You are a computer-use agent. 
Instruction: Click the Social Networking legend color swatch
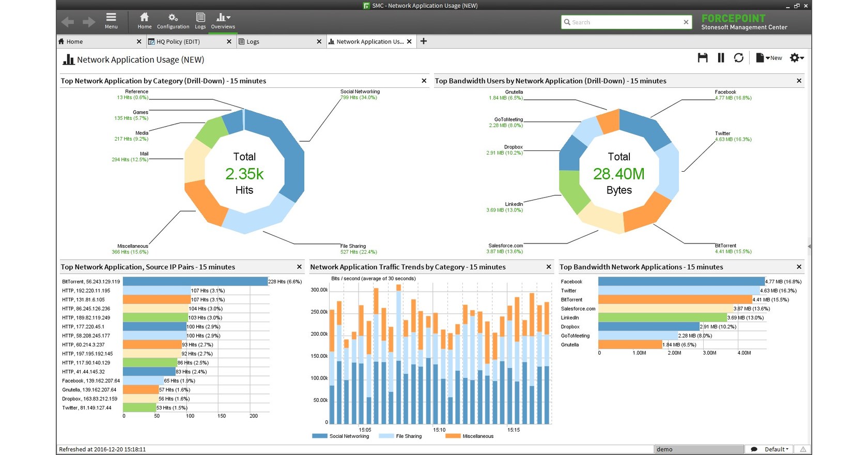(x=320, y=436)
